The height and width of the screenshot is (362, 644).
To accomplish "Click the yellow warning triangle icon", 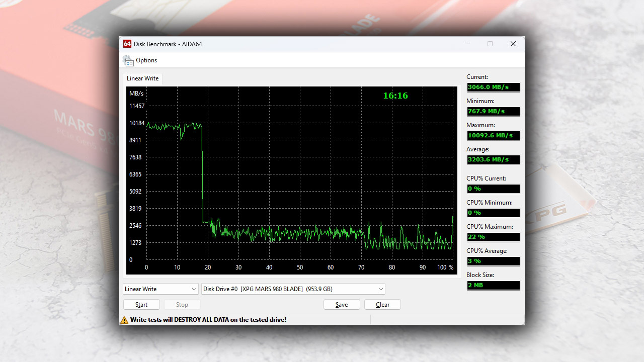I will click(x=124, y=320).
